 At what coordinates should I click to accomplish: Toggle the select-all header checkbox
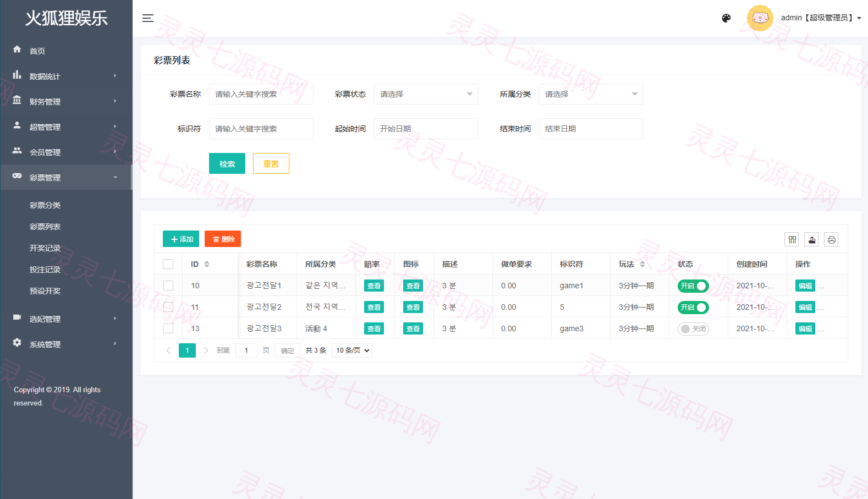pos(168,264)
